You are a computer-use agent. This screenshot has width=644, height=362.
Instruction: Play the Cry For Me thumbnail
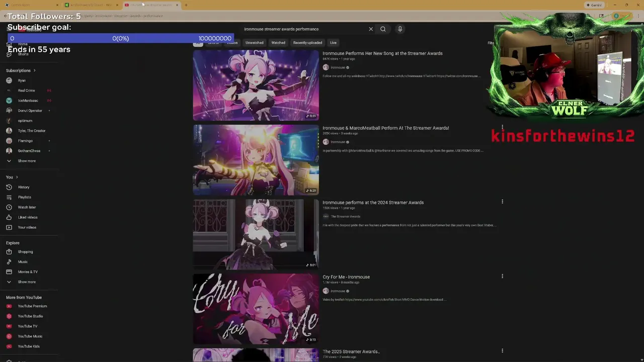tap(256, 308)
